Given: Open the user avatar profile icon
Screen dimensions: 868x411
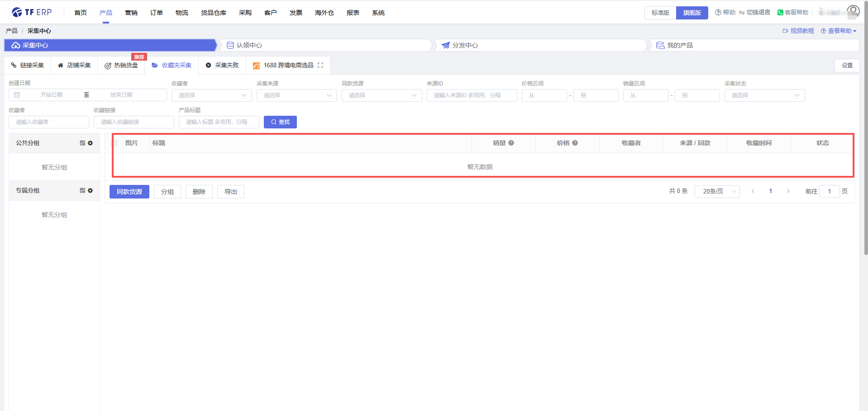Looking at the screenshot, I should (x=853, y=11).
